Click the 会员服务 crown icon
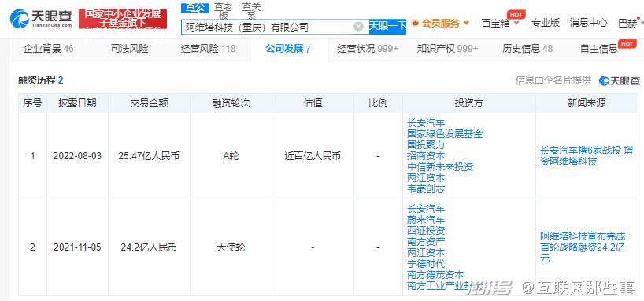 415,23
